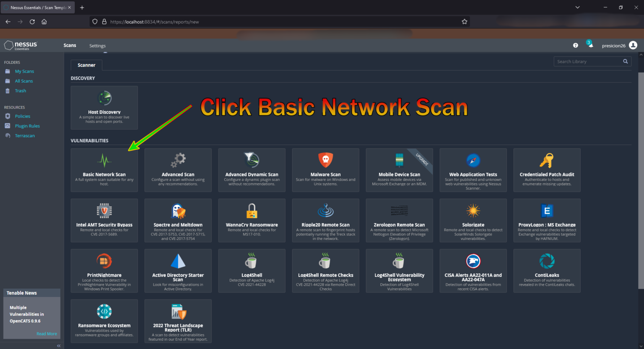Select the Solorigate scan template

pyautogui.click(x=473, y=220)
